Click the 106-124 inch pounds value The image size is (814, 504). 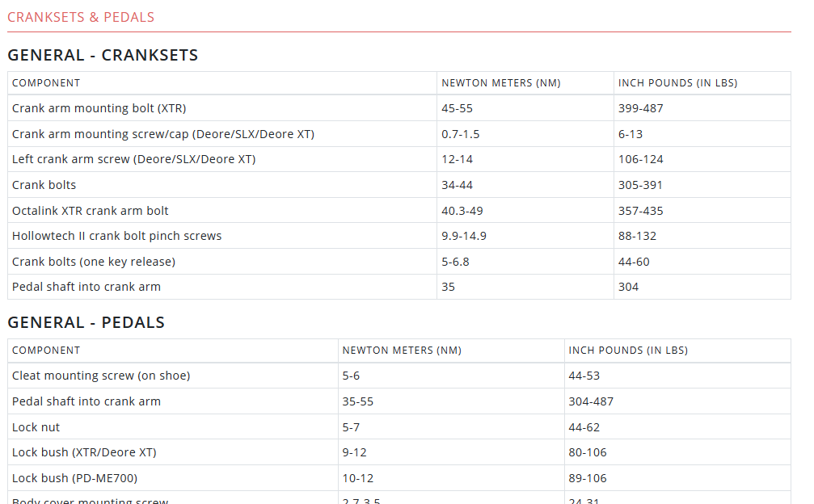640,159
